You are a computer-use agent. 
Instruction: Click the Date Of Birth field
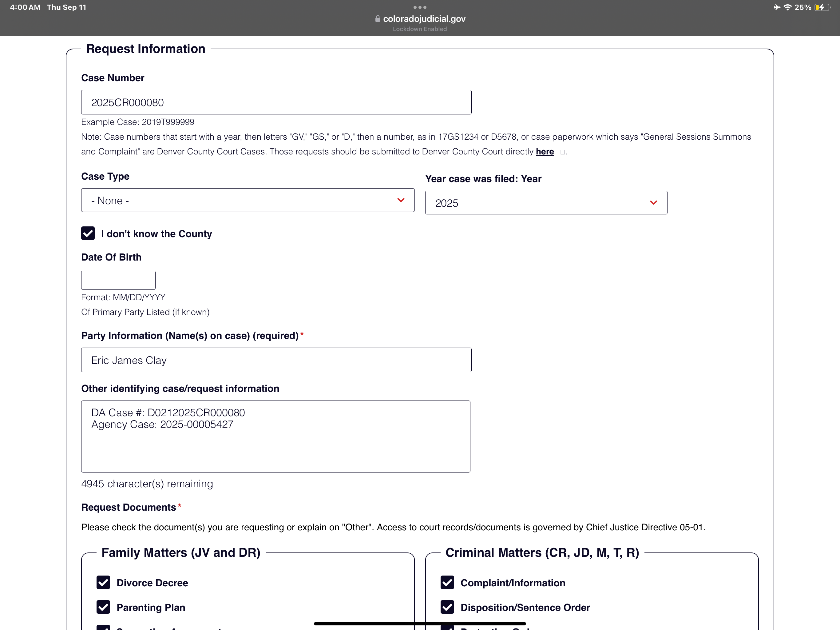click(118, 280)
